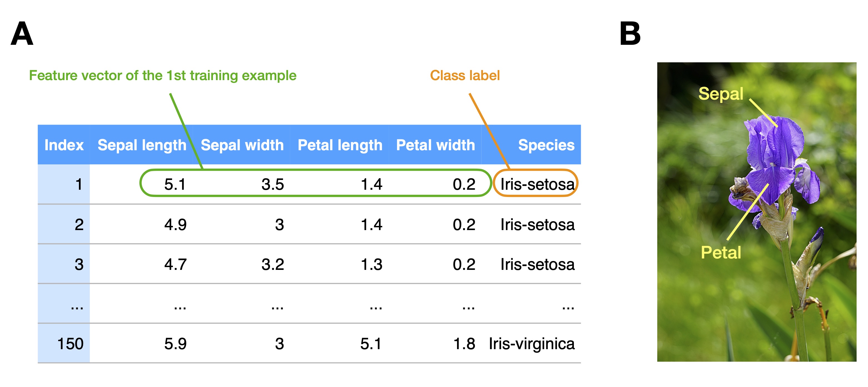Click the "Sepal length" column header

[x=142, y=145]
